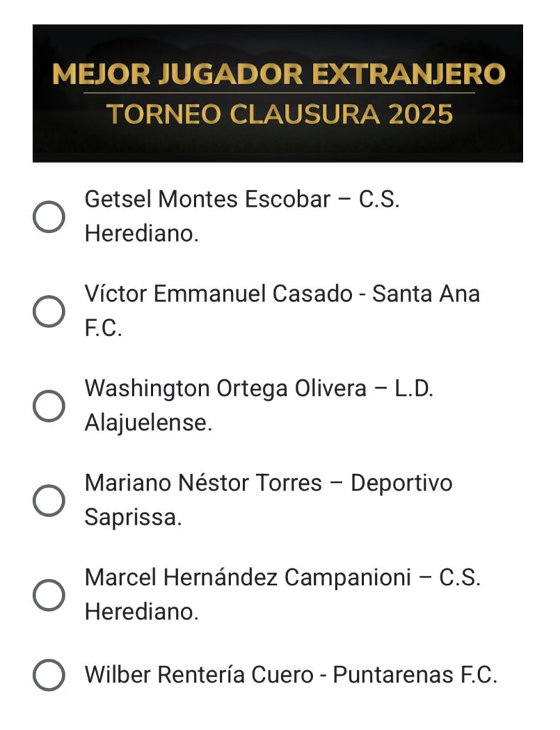Tap the 'Saprissa.' club text

tap(133, 518)
